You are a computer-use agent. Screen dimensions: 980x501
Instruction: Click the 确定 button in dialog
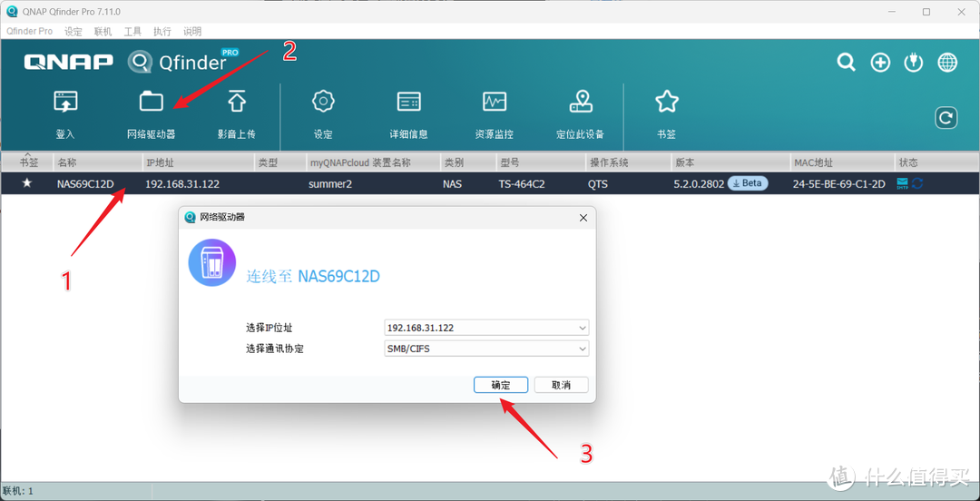coord(501,385)
